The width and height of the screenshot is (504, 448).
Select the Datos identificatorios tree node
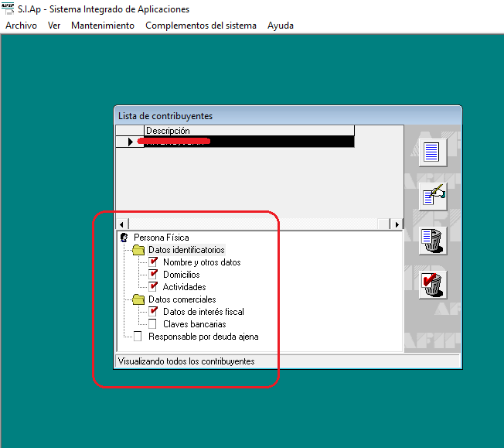pos(186,250)
